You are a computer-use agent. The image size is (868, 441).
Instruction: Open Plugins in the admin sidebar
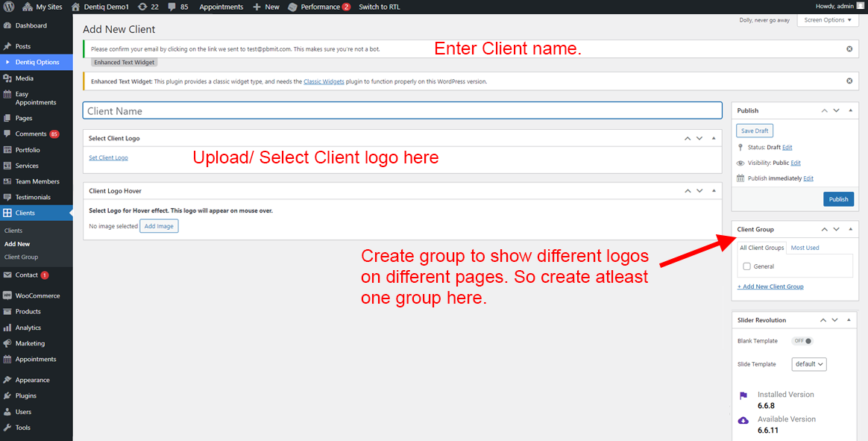click(x=25, y=395)
